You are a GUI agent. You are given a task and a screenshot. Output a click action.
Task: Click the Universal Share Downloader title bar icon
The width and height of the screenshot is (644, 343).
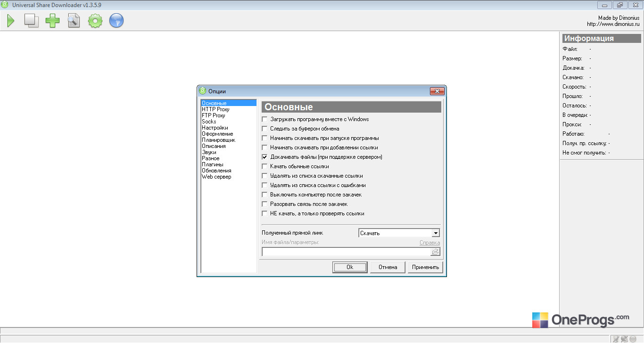[x=5, y=5]
